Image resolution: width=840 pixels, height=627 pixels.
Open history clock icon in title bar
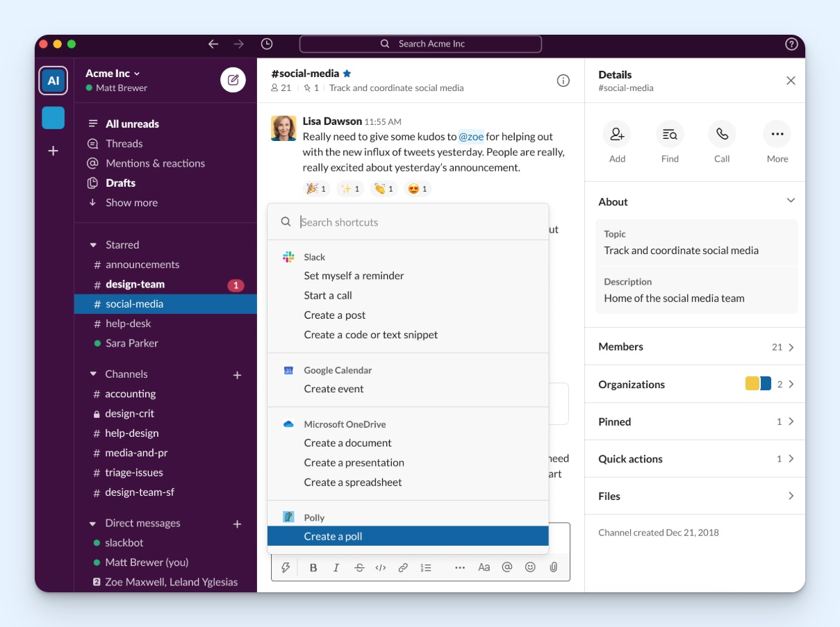pyautogui.click(x=267, y=44)
